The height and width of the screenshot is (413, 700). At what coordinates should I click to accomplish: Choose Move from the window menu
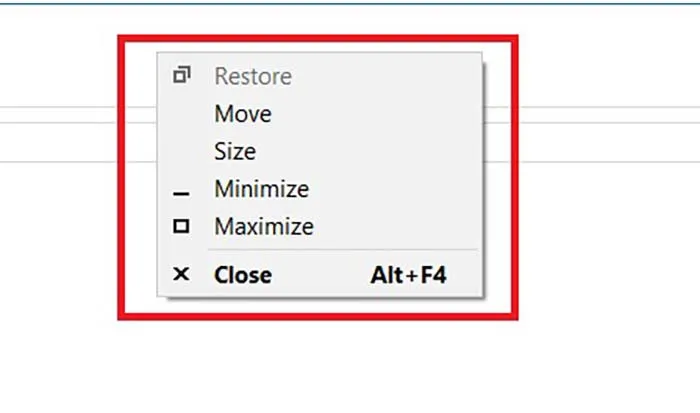[243, 114]
